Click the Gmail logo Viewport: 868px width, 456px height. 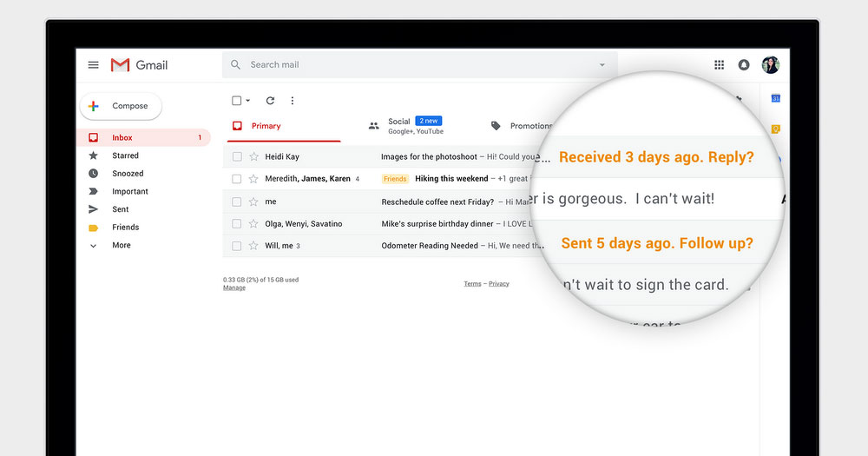point(139,65)
